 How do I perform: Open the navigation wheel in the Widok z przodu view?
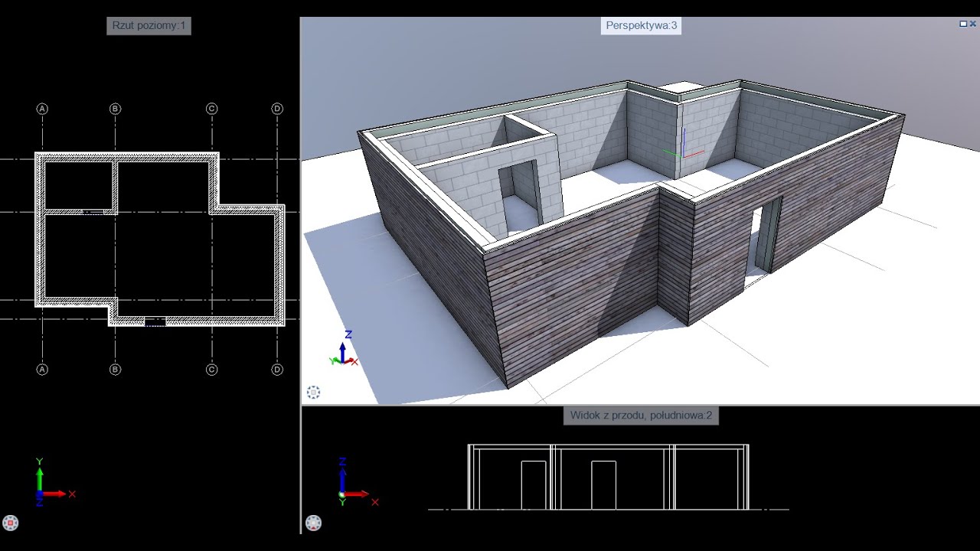313,523
